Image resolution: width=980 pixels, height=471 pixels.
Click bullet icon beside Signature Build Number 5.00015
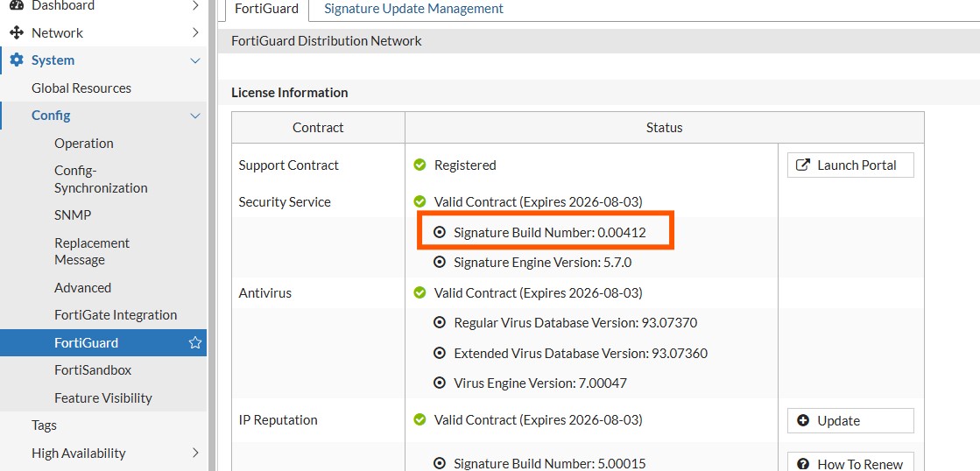click(x=440, y=463)
